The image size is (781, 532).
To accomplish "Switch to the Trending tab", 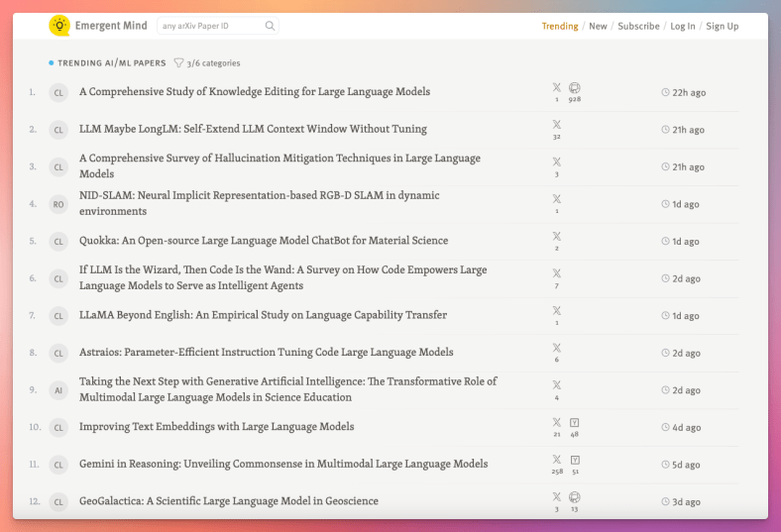I will point(560,26).
